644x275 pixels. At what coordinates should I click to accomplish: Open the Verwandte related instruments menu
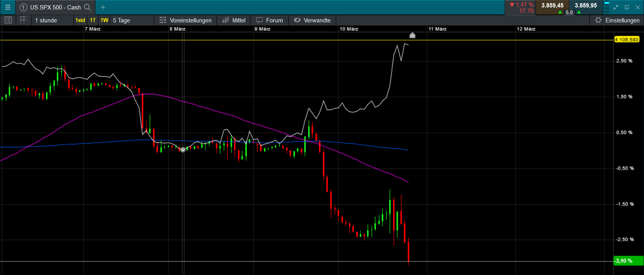312,20
